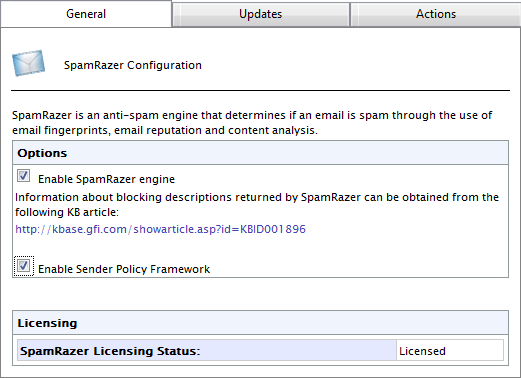521x378 pixels.
Task: Switch to the General tab
Action: click(86, 14)
